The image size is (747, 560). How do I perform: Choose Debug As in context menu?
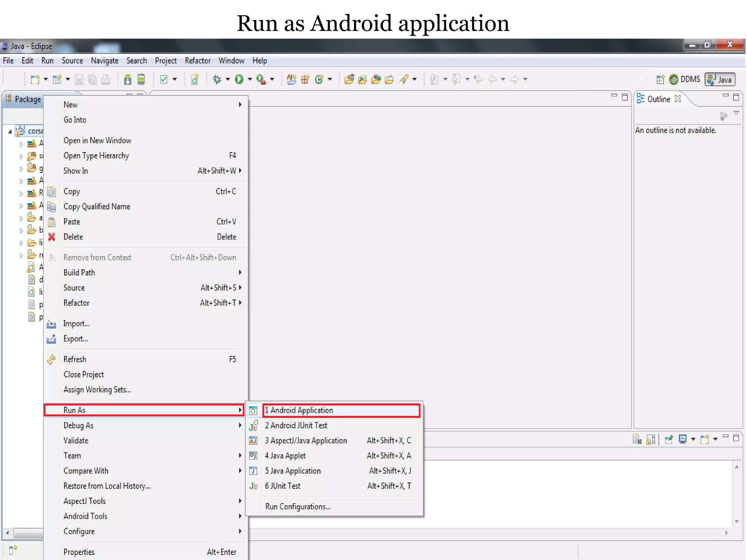pos(146,425)
